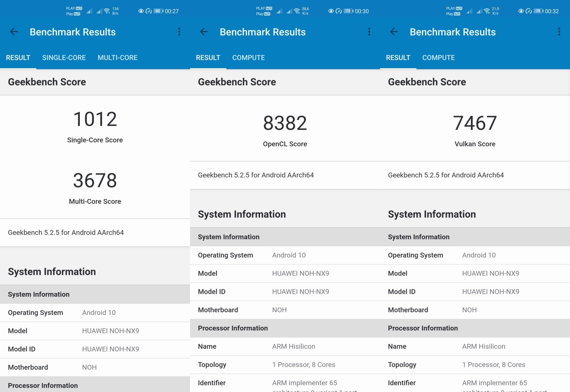Tap Model row in CPU screen
570x392 pixels.
[95, 331]
